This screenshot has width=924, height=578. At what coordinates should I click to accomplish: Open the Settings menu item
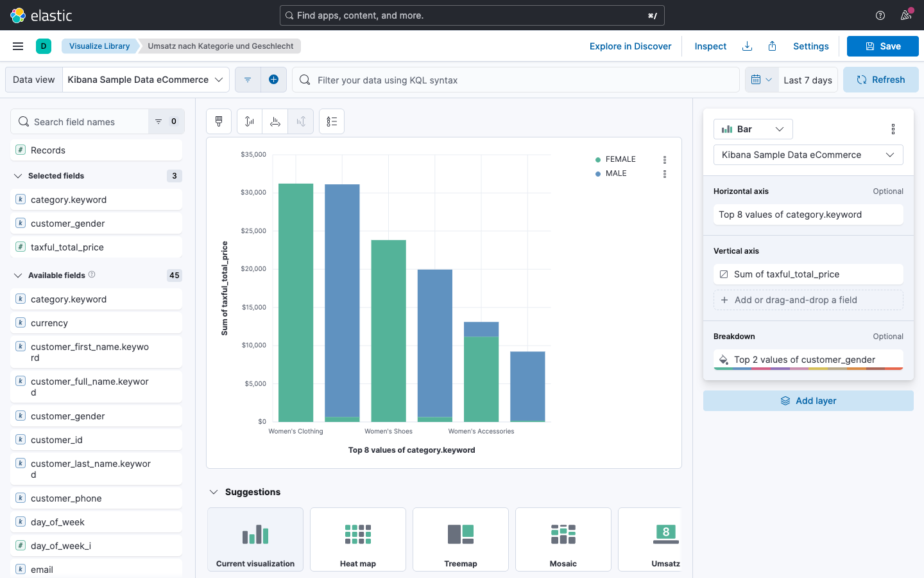810,46
